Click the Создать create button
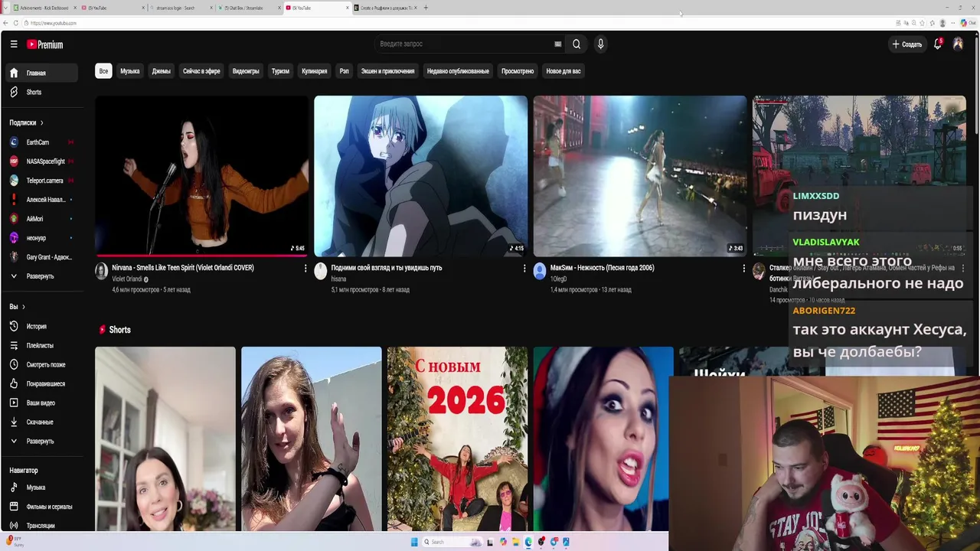Viewport: 980px width, 551px height. click(907, 44)
